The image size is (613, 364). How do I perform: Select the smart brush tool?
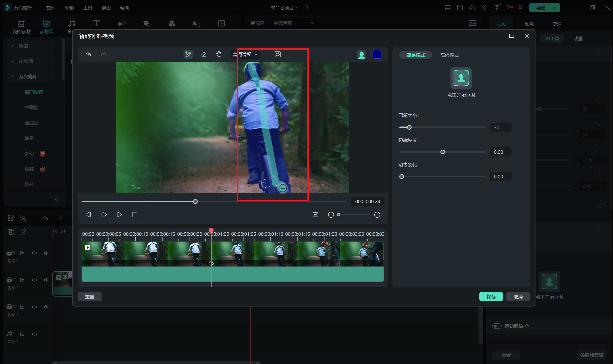tap(188, 54)
